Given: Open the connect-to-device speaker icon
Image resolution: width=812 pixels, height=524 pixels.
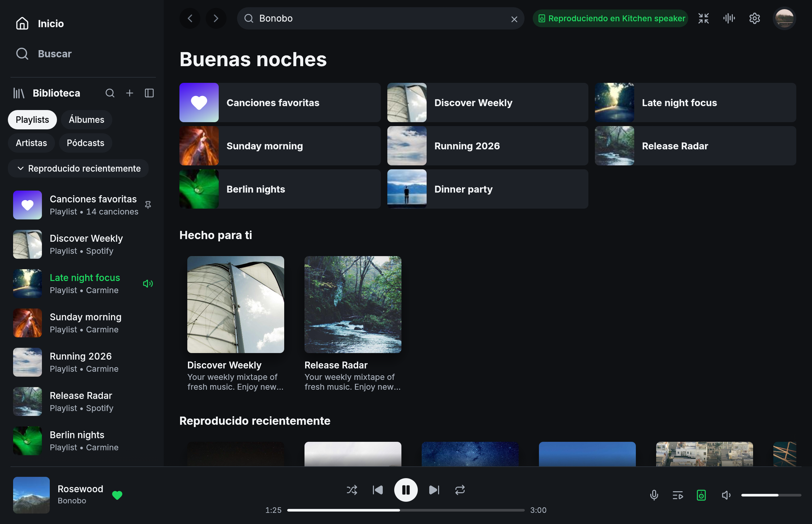Looking at the screenshot, I should coord(701,495).
